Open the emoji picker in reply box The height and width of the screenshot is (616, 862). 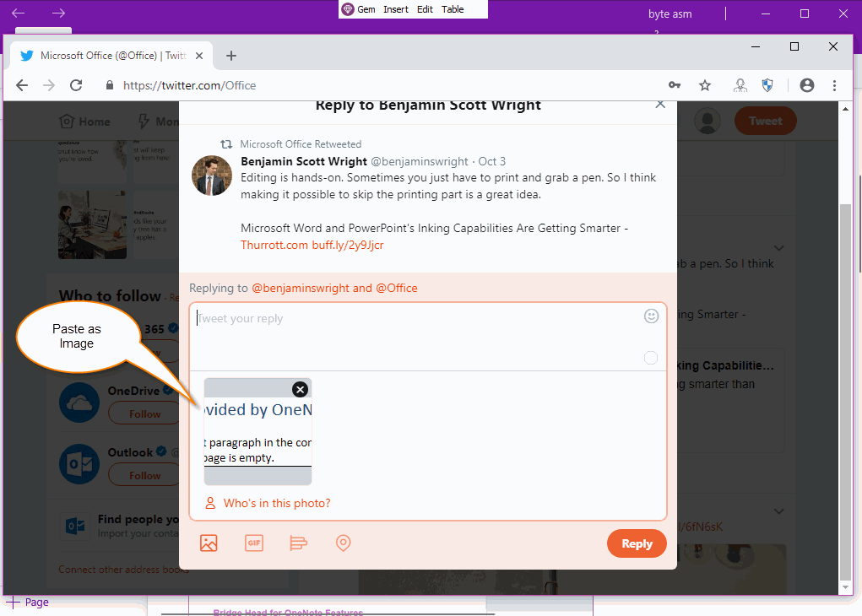click(651, 316)
